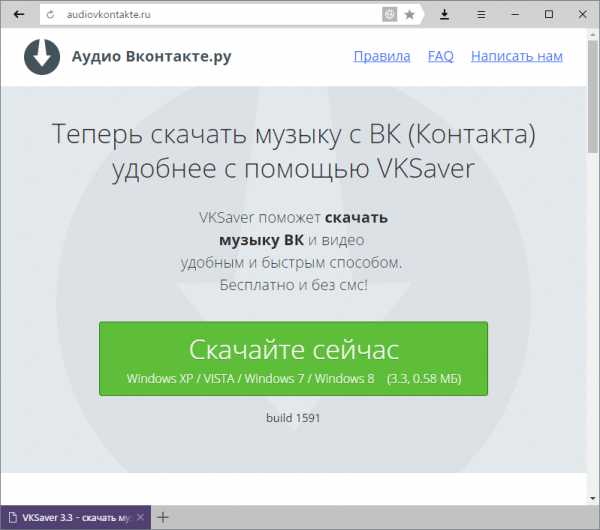Screen dimensions: 600x530
Task: Click the vertical scrollbar thumb
Action: point(593,96)
